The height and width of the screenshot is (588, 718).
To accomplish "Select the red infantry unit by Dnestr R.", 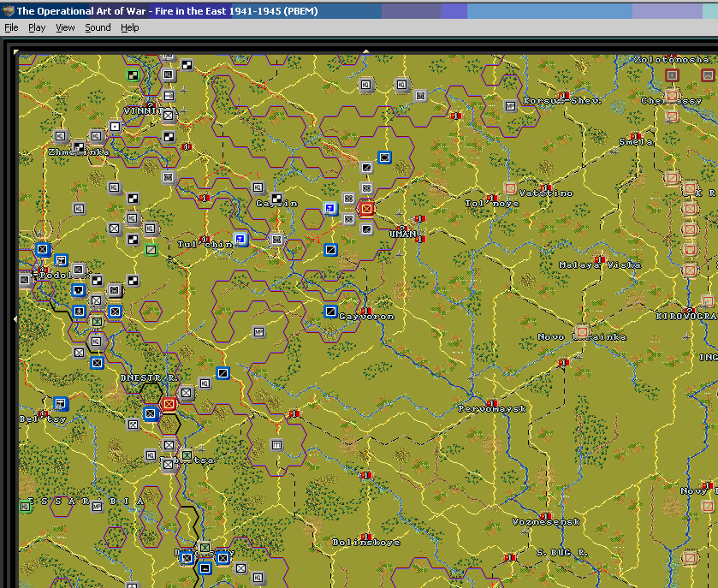I will pos(169,404).
